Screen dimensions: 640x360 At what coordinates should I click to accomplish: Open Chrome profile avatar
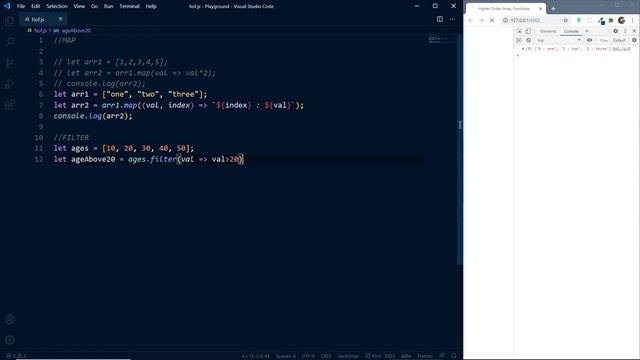[x=622, y=20]
